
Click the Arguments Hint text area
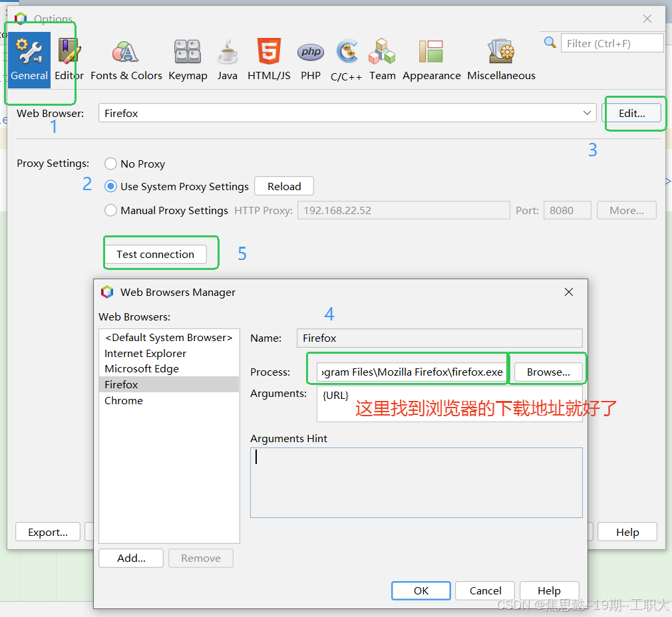pos(416,483)
